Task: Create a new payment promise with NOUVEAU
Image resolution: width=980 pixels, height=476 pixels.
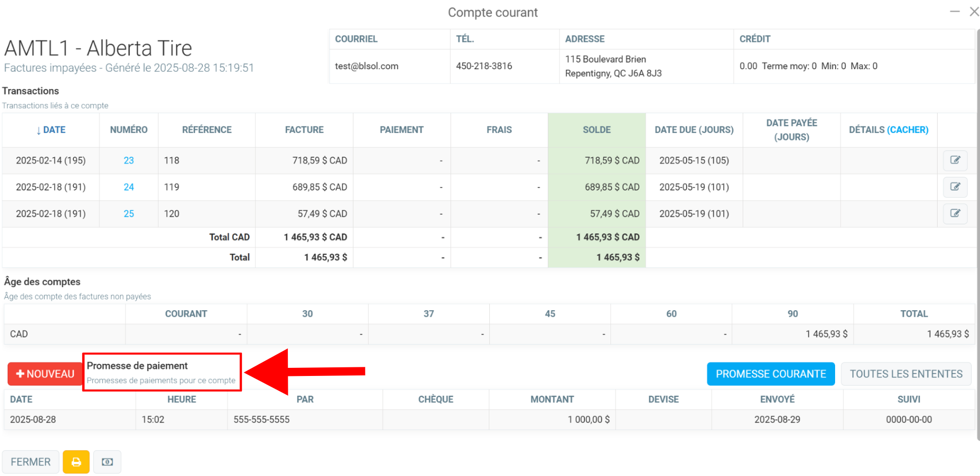Action: coord(45,374)
